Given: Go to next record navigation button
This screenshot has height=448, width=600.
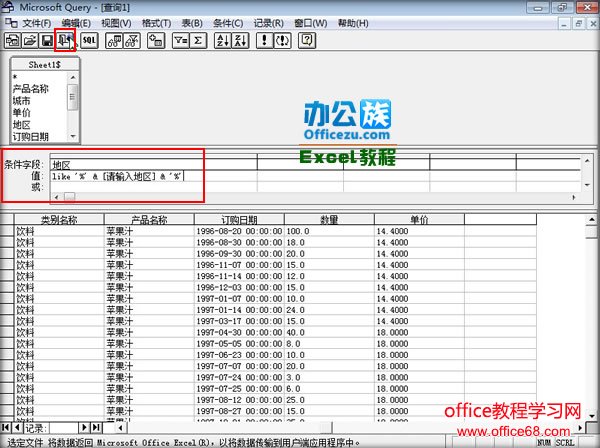Looking at the screenshot, I should [x=84, y=427].
